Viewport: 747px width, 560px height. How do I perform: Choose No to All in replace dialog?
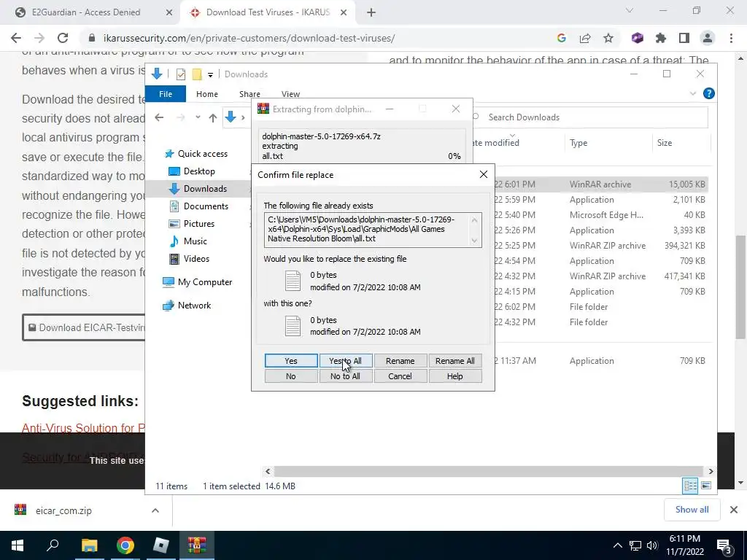coord(345,376)
